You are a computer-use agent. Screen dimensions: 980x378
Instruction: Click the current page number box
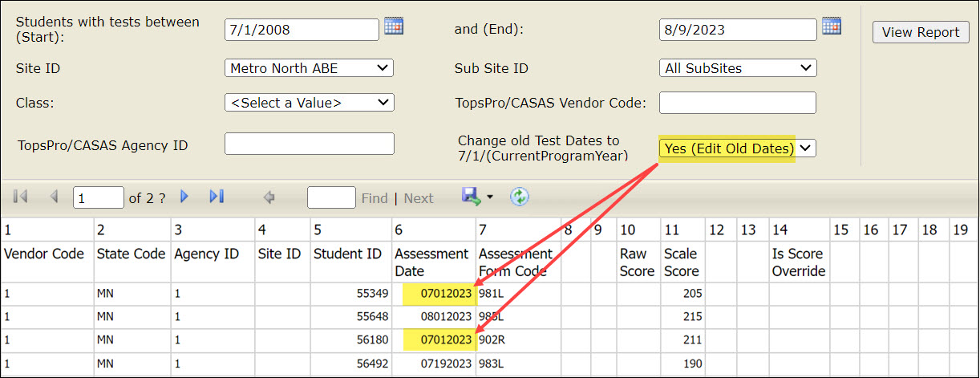[x=98, y=197]
